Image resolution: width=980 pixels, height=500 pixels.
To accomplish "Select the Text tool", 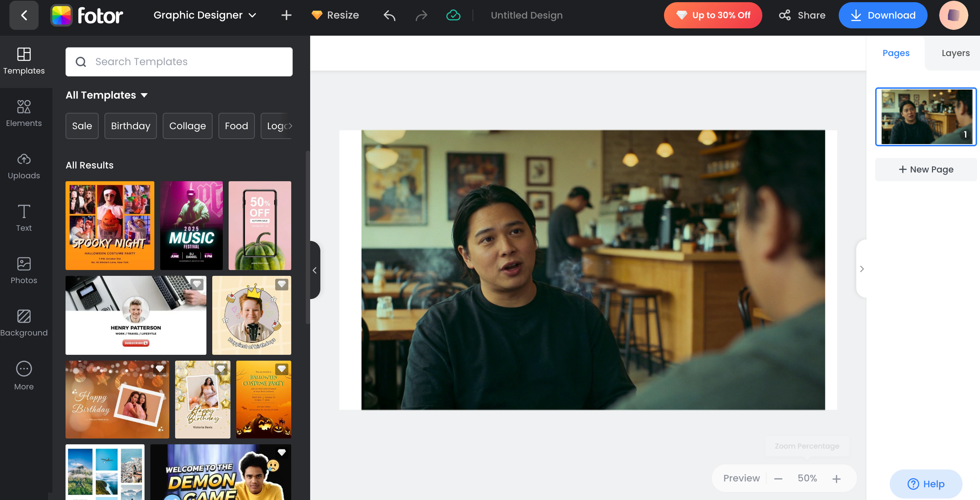I will (x=24, y=218).
